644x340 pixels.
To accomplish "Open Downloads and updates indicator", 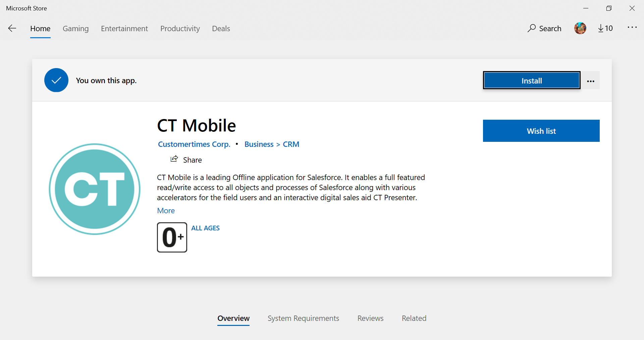I will click(x=605, y=29).
